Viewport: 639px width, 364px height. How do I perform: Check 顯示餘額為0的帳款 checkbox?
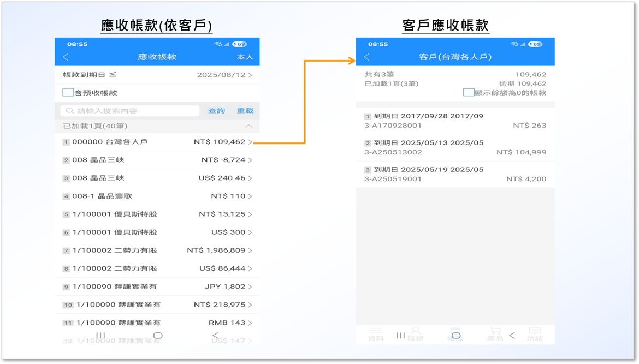468,93
